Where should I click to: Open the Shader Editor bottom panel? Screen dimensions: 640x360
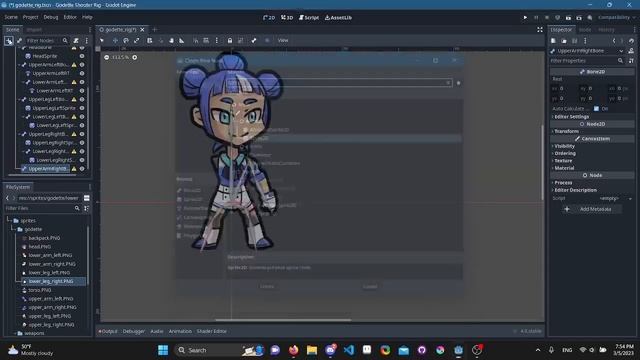211,331
